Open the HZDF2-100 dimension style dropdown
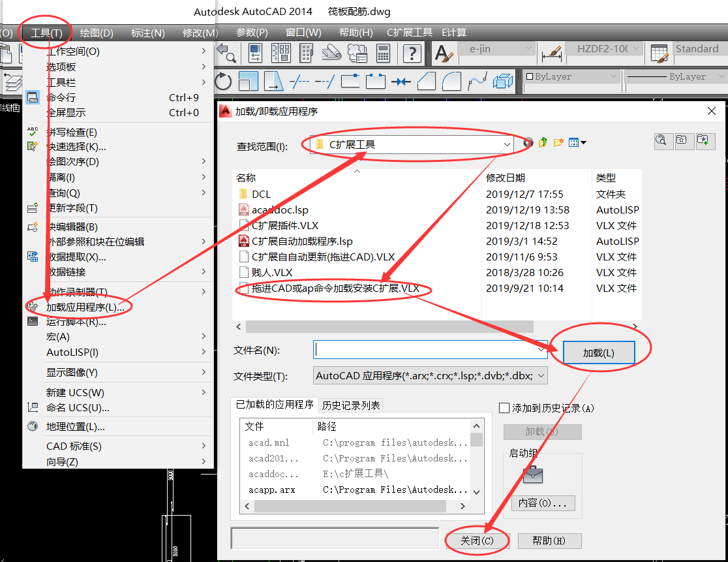 point(636,48)
